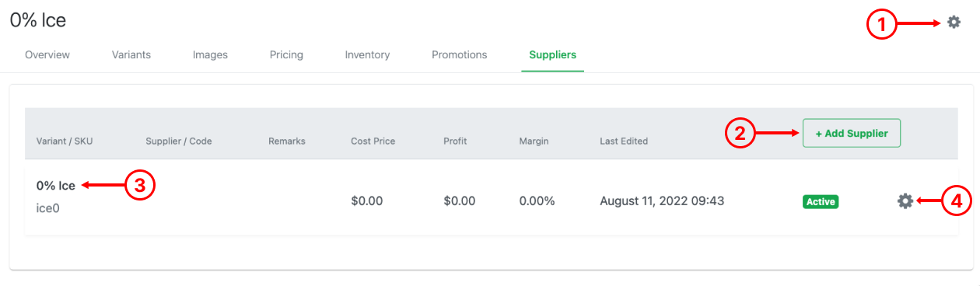Click the Profit column header
980x286 pixels.
click(455, 141)
